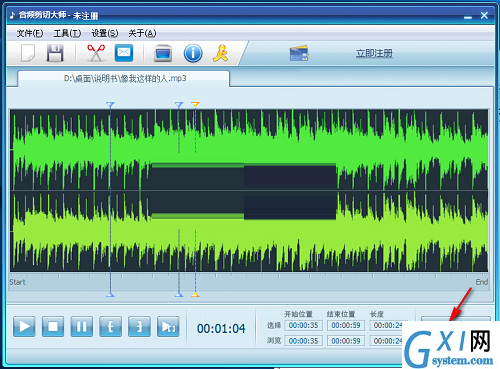Click the new blank file icon
Screen dimensions: 500x369
coord(28,53)
